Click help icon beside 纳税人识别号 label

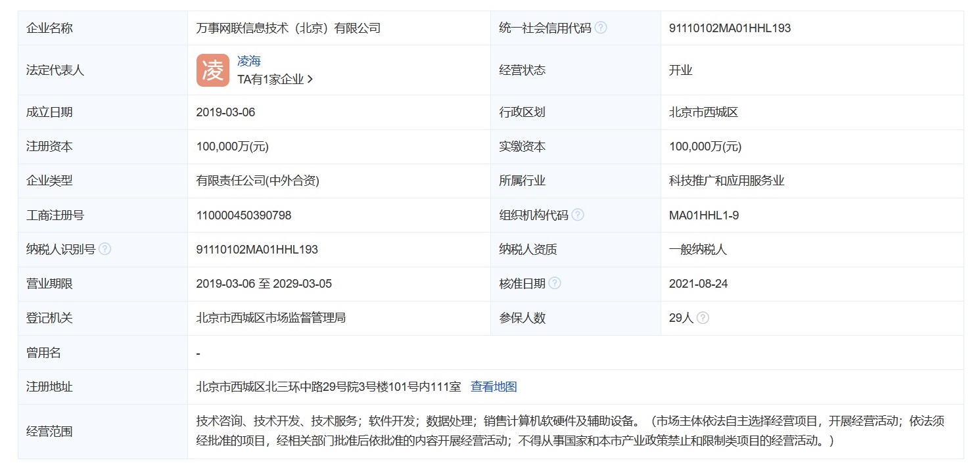[105, 249]
